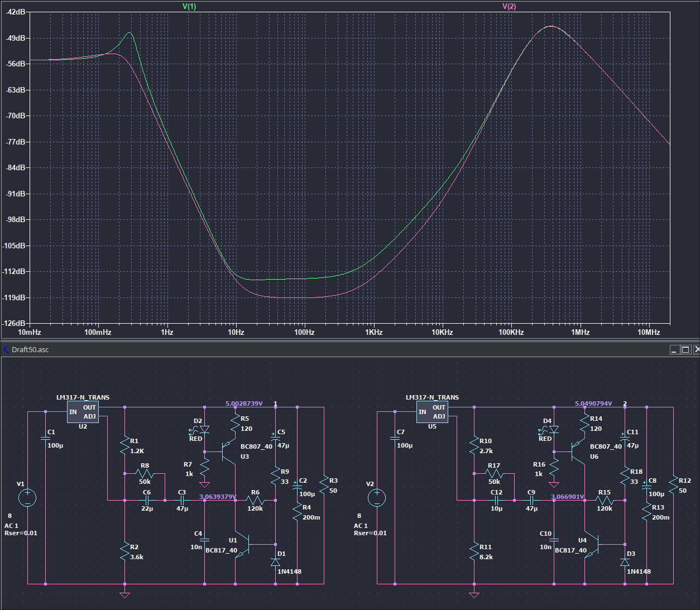Click the Rser=0.01 text under V2

[370, 533]
